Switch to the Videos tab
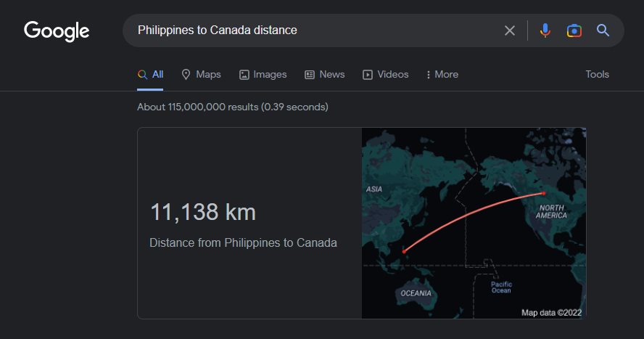The height and width of the screenshot is (339, 644). click(x=385, y=74)
